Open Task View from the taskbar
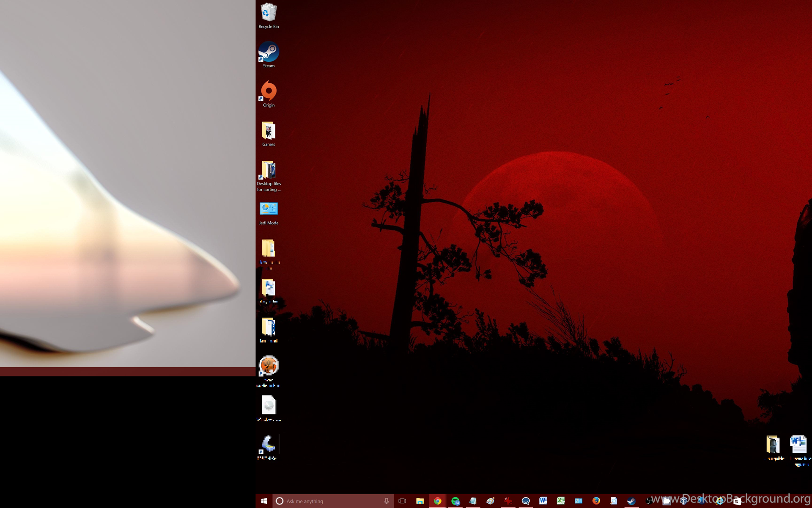 (x=402, y=501)
